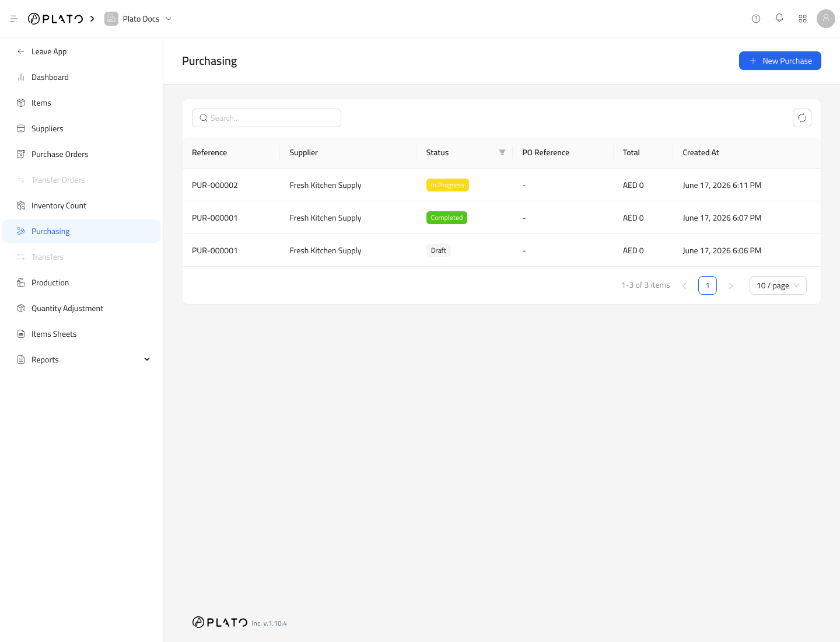Expand the Reports submenu chevron
The height and width of the screenshot is (642, 840).
click(147, 359)
